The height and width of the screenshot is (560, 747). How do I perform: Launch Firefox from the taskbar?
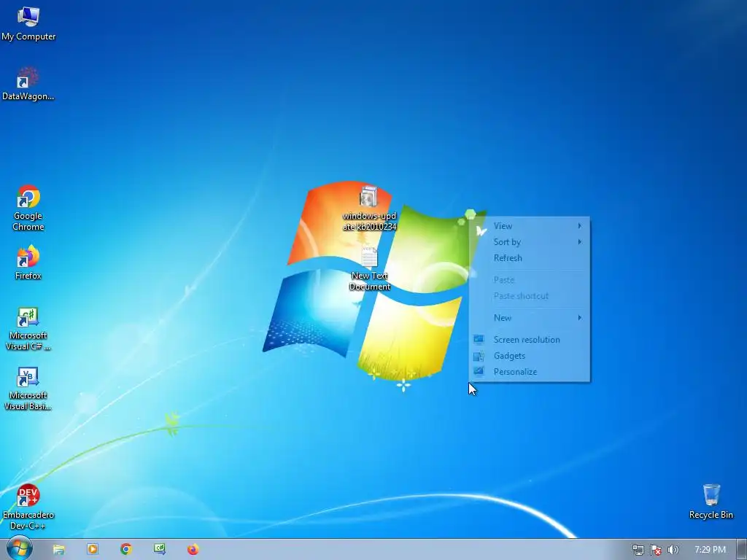coord(193,550)
